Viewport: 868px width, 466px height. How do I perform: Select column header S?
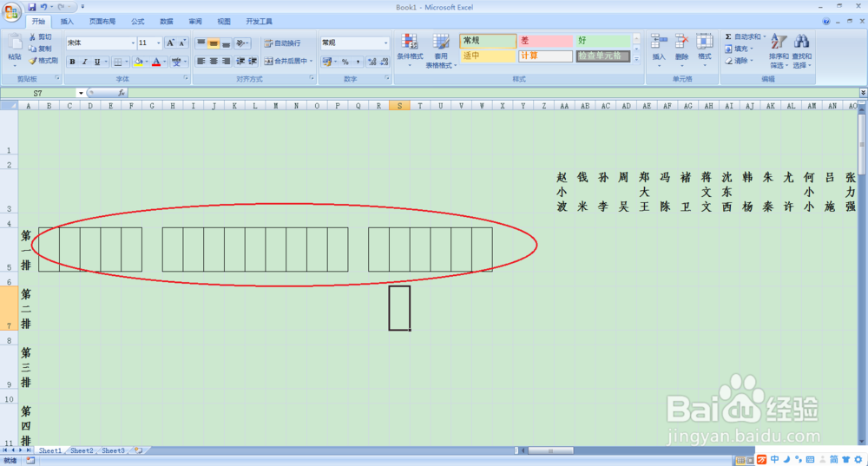point(399,106)
